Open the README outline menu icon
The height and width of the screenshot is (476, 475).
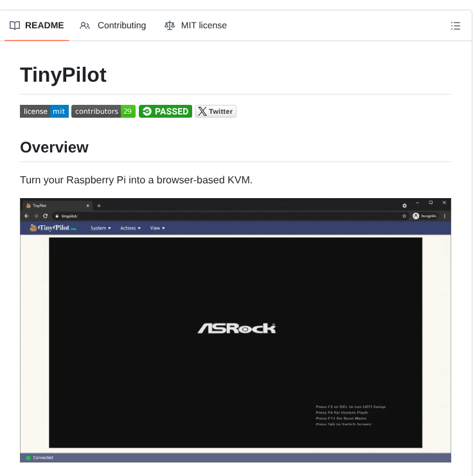[455, 26]
